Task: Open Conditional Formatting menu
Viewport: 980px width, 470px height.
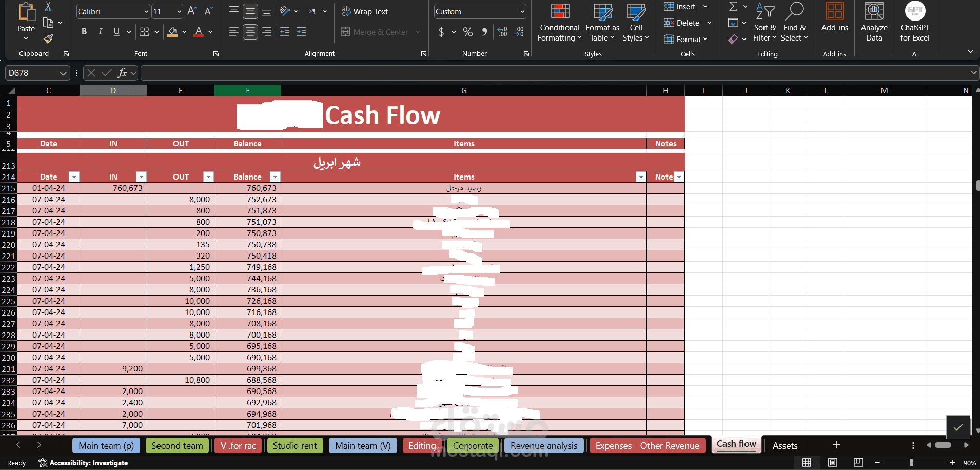Action: pos(559,22)
